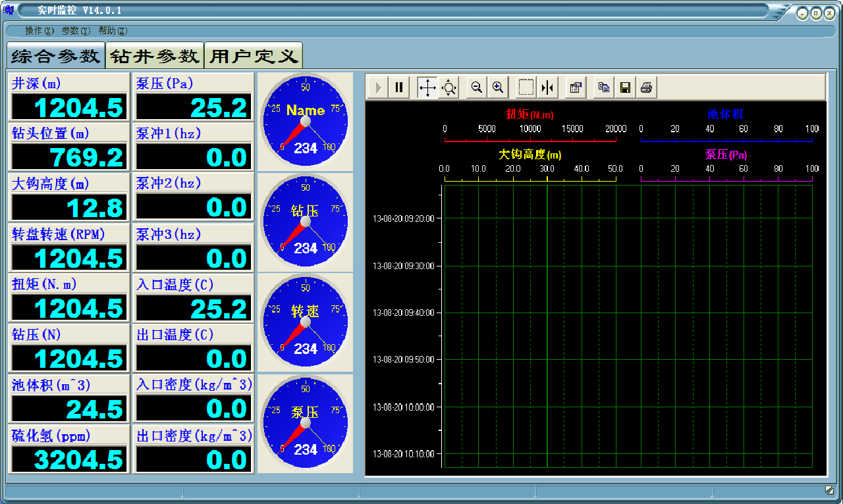Select the scroll axes crosshair tool
This screenshot has height=504, width=843.
pos(427,88)
